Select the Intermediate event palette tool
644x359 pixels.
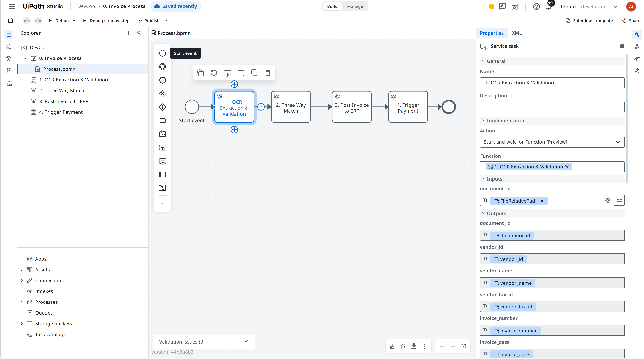(162, 67)
